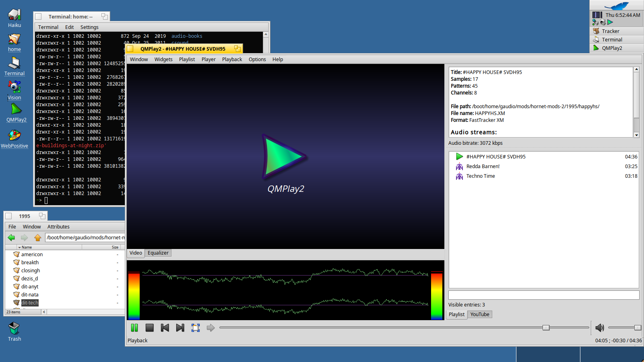
Task: Open the Edit menu in Terminal window
Action: (70, 27)
